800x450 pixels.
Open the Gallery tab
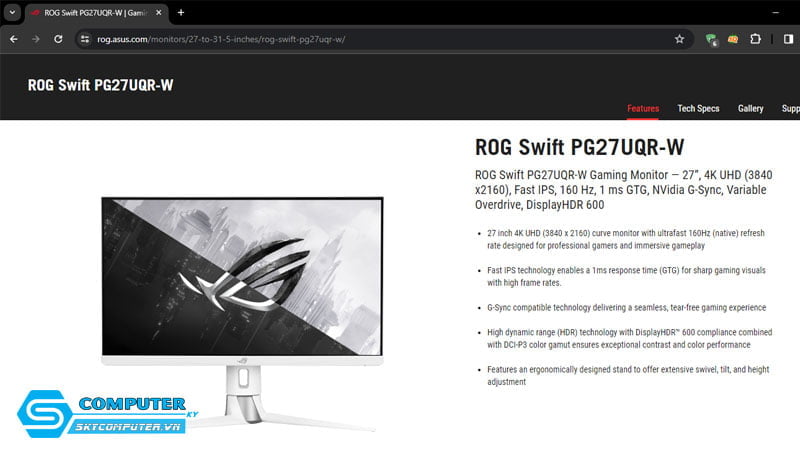tap(751, 109)
